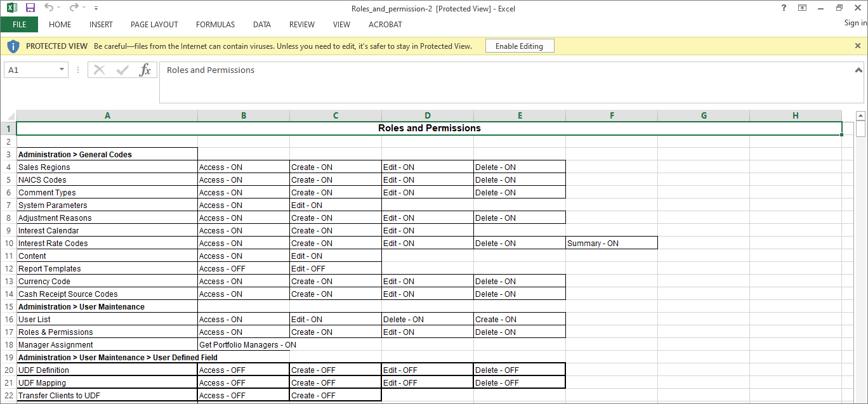868x404 pixels.
Task: Select the Report Templates cell
Action: click(x=107, y=269)
